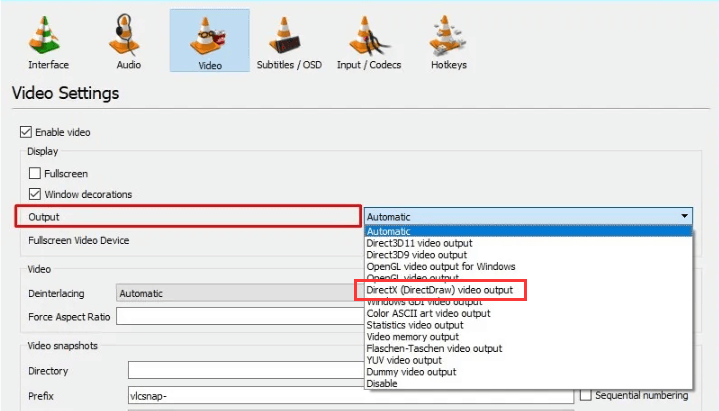Choose Direct3D11 video output

pos(528,243)
